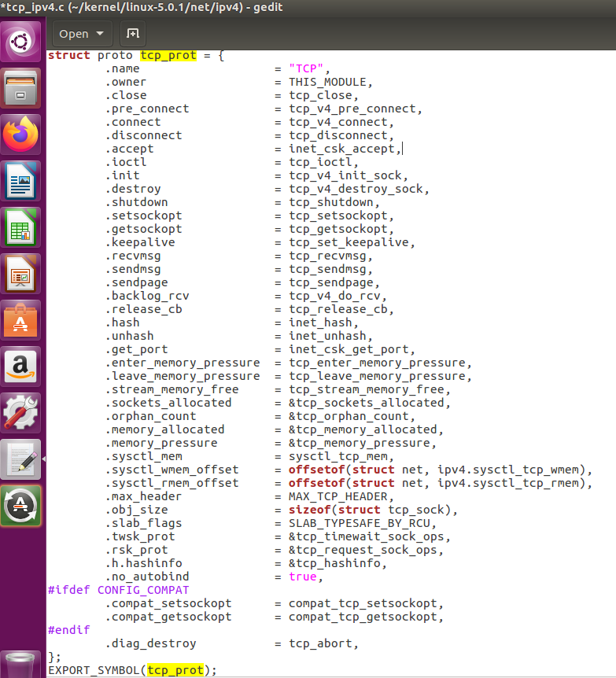Switch to gedit Text Editor dock icon

[20, 459]
